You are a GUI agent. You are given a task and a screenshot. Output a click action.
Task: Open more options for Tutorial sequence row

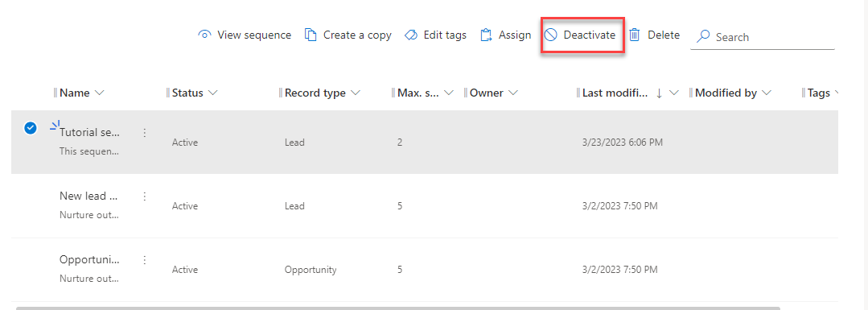tap(145, 133)
